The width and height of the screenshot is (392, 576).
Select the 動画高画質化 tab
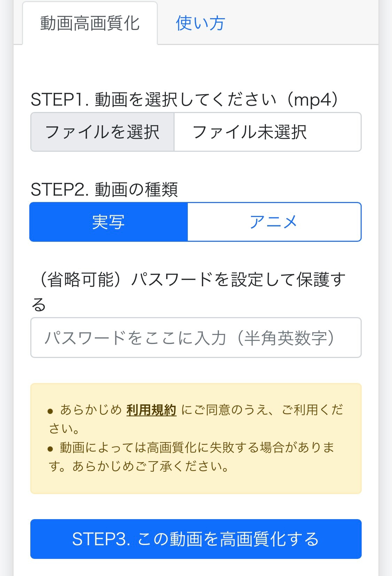pos(90,24)
